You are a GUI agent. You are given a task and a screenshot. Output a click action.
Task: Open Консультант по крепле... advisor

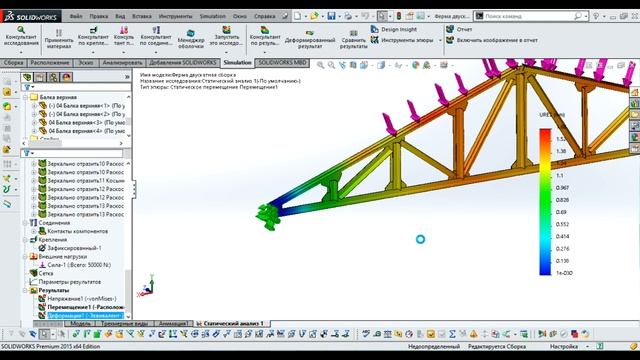pos(93,37)
